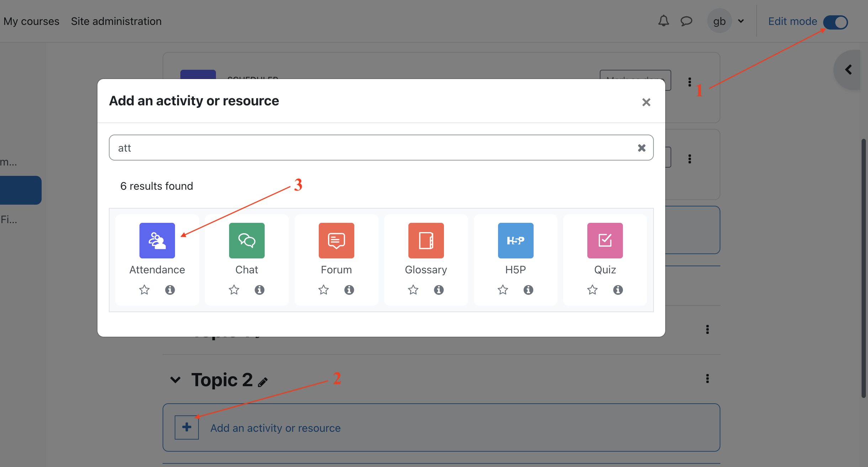Open the block drawer chevron
The width and height of the screenshot is (868, 467).
click(x=848, y=69)
